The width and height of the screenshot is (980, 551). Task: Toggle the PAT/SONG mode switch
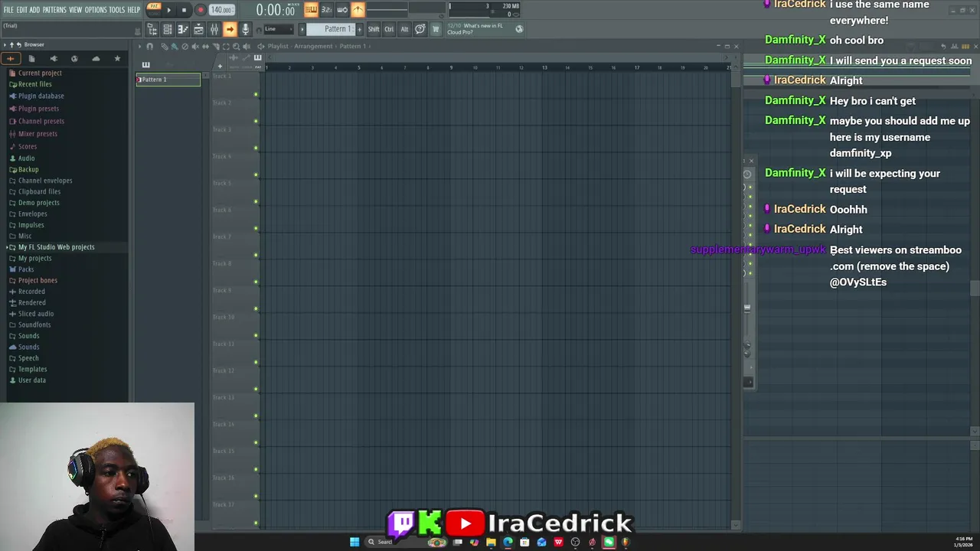(x=154, y=9)
